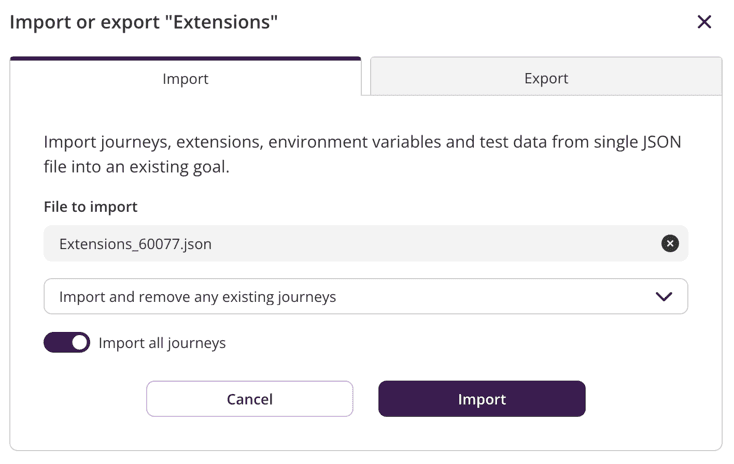Toggle the Import all journeys switch
This screenshot has height=464, width=734.
67,343
